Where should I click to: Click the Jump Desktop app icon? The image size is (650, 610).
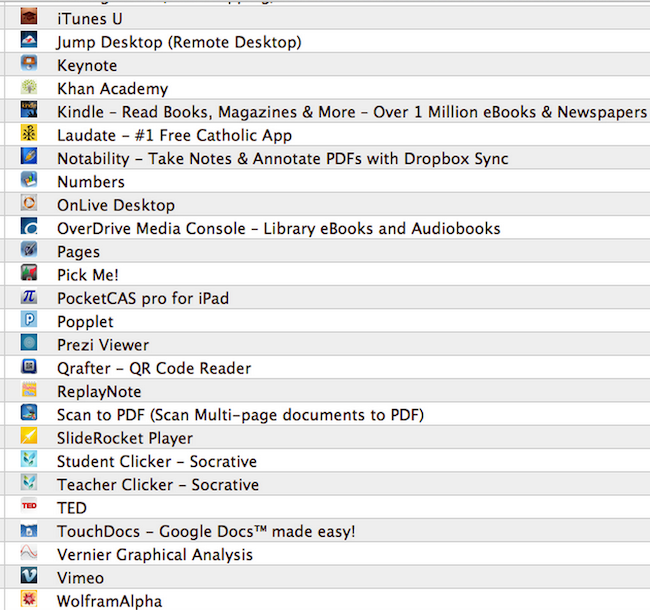[29, 40]
